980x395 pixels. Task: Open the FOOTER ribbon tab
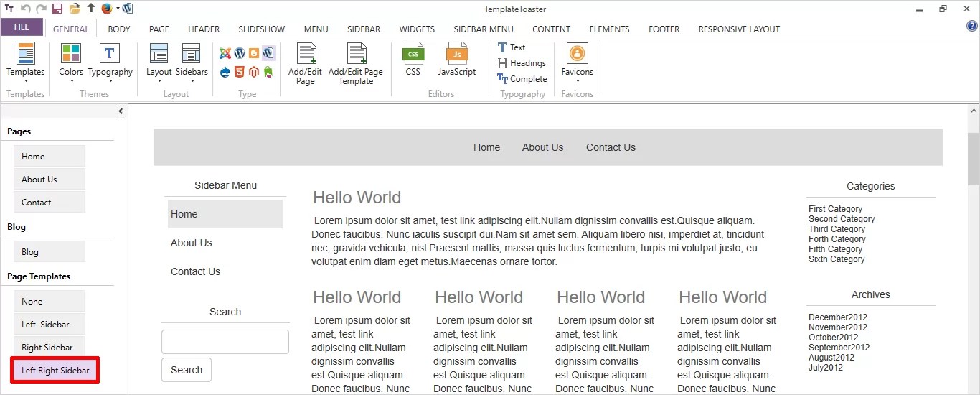[664, 29]
